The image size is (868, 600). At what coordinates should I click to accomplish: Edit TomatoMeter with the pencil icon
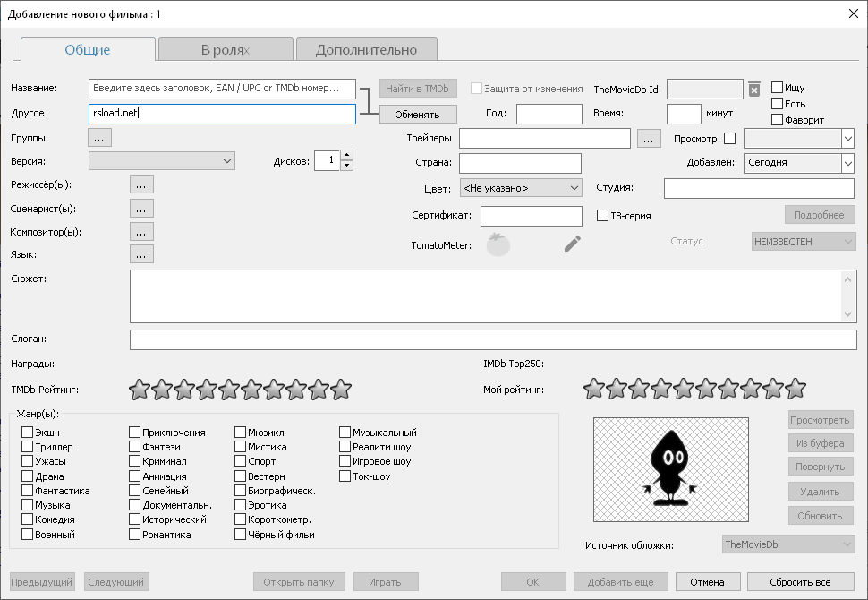click(573, 244)
